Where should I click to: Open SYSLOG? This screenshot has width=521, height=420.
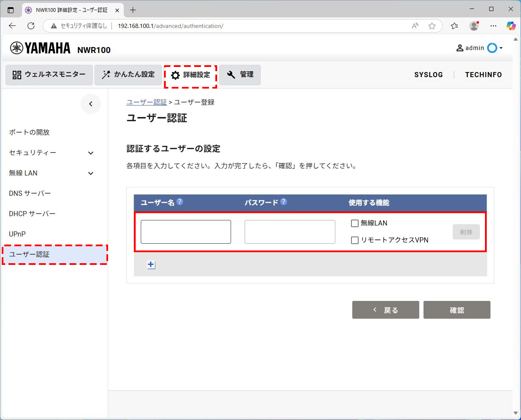click(429, 75)
